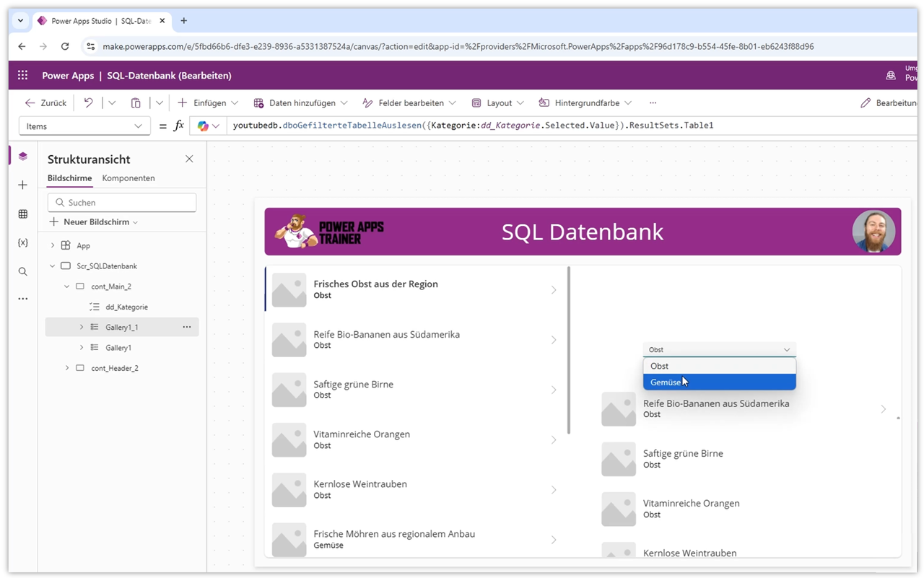Click the left gallery vertical scrollbar
Screen dimensions: 924x578
[569, 351]
